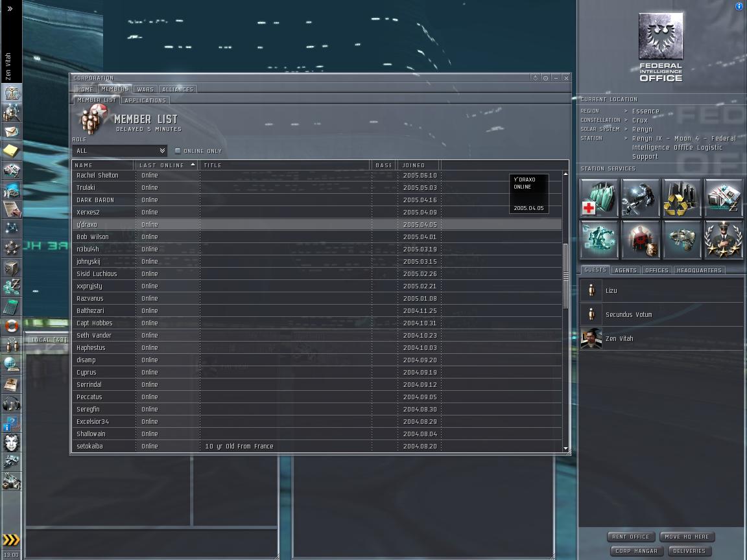Screen dimensions: 747x560
Task: Open the yellow Notepad icon
Action: click(x=12, y=151)
